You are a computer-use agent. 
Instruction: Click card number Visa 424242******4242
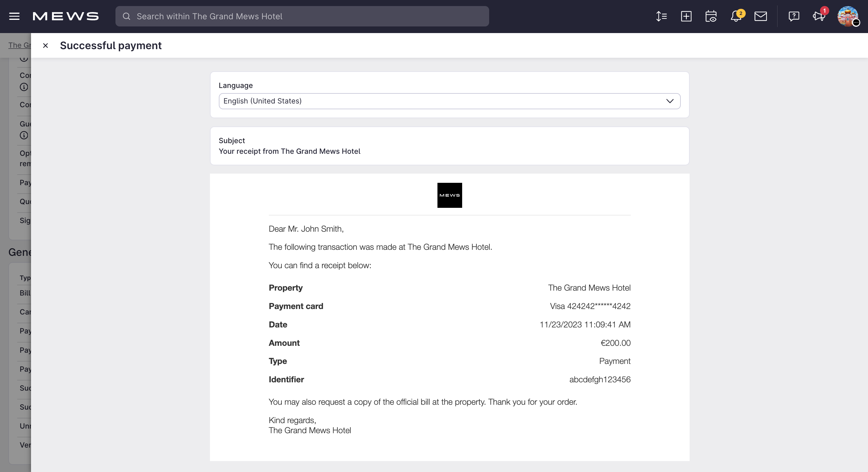(590, 306)
